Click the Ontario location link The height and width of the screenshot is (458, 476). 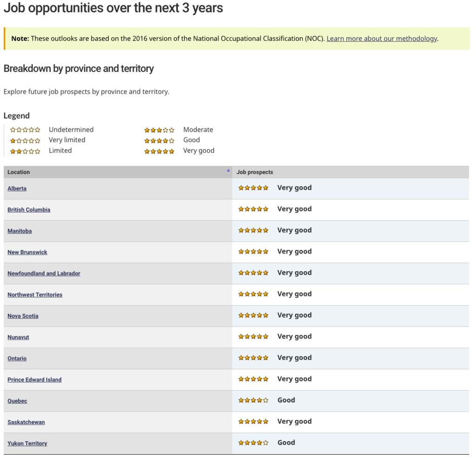coord(17,359)
